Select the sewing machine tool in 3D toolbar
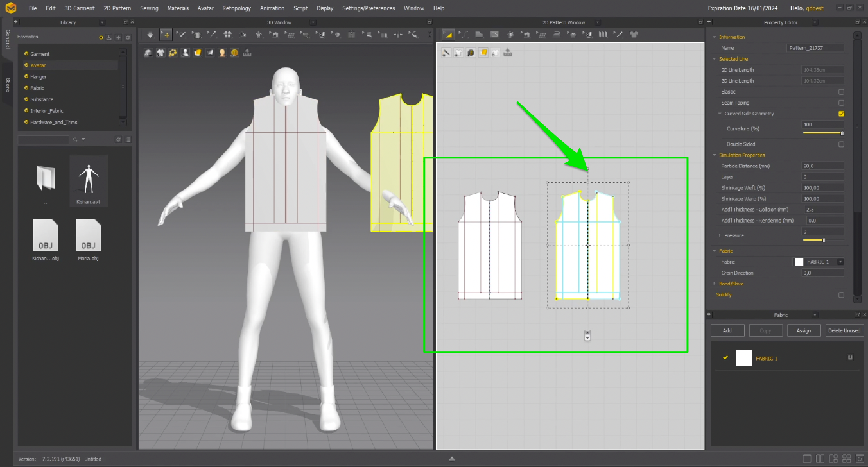Screen dimensions: 868x467 click(275, 35)
